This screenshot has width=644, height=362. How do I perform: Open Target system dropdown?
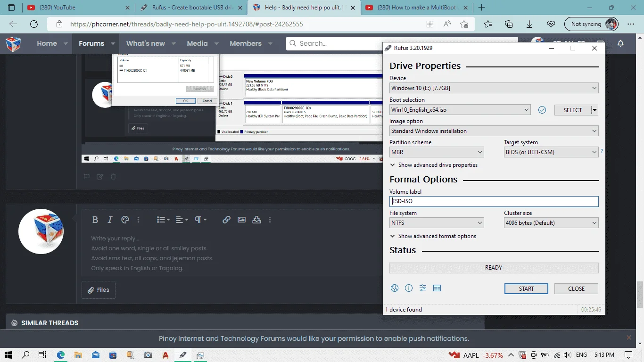tap(551, 152)
